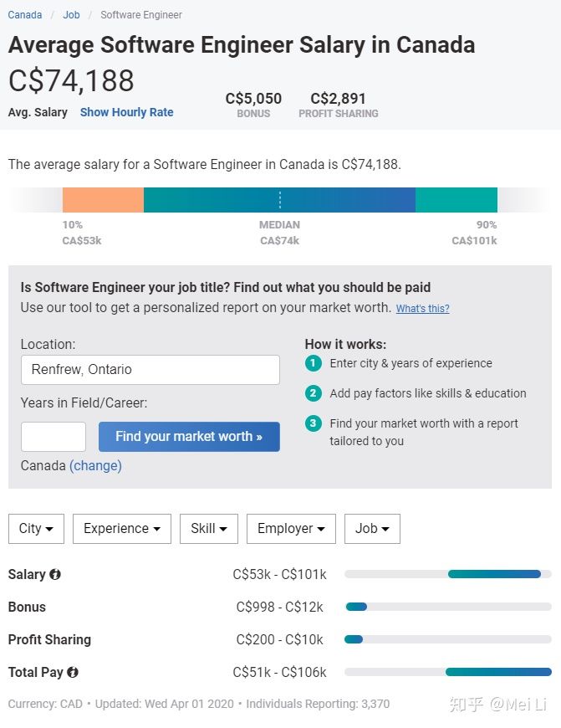
Task: Go to Canada breadcrumb link
Action: [25, 15]
